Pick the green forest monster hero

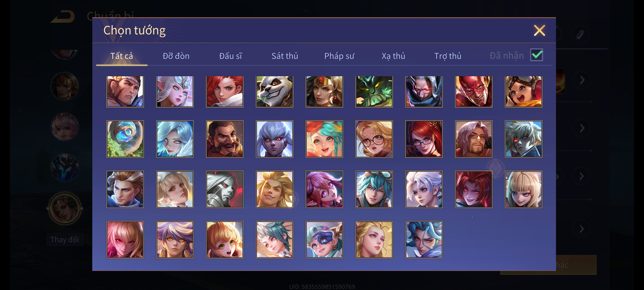[374, 92]
